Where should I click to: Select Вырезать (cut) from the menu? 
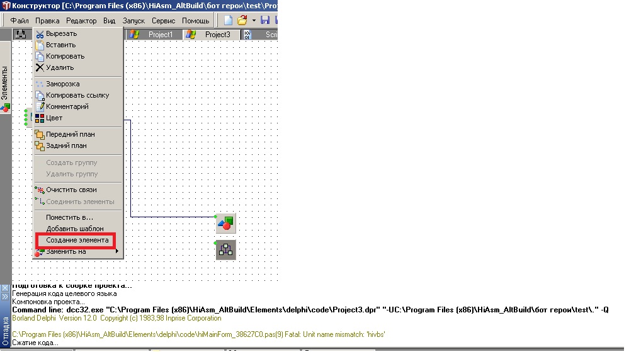pos(61,33)
